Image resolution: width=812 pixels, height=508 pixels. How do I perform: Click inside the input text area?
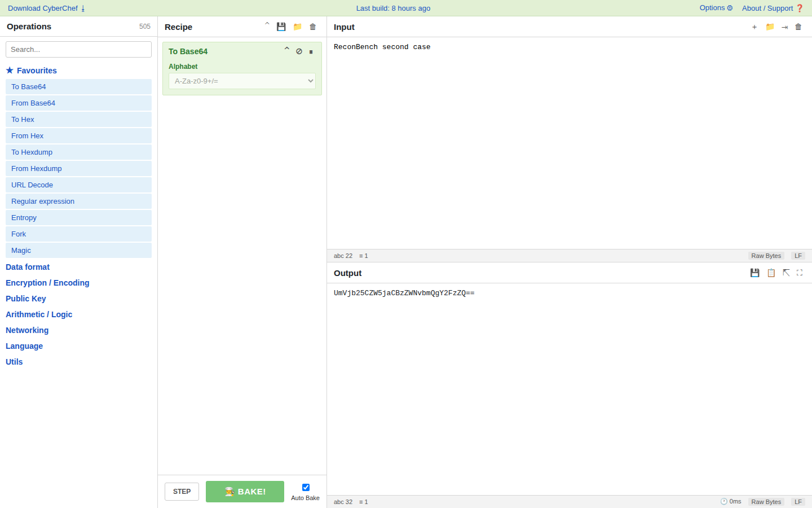(x=570, y=143)
